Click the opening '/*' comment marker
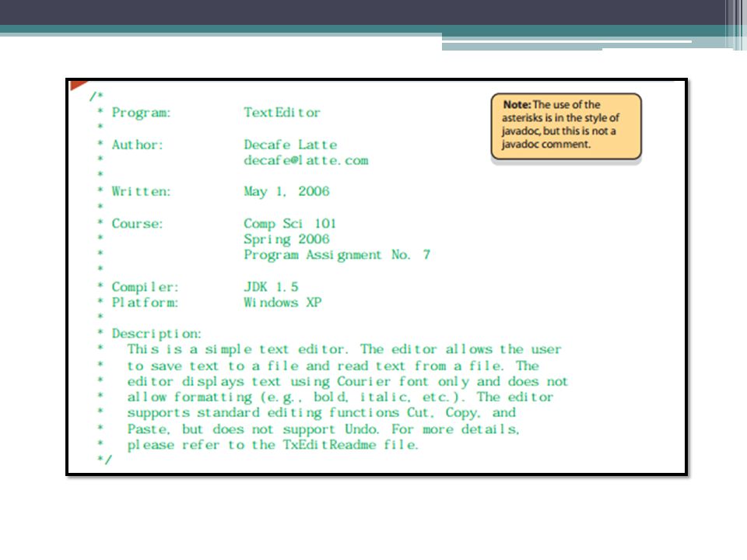 [x=96, y=96]
